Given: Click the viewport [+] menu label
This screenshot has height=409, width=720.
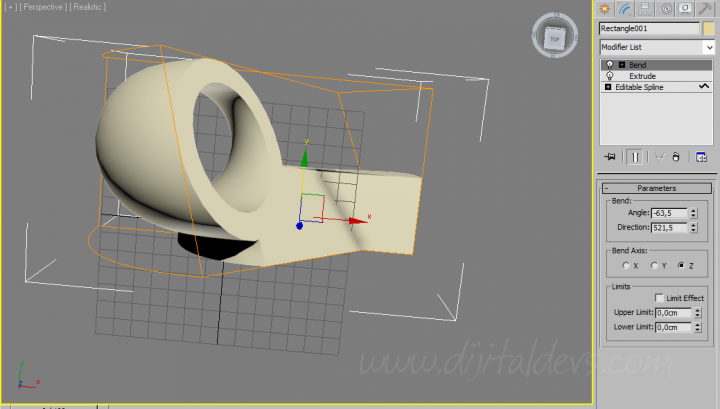Looking at the screenshot, I should click(x=11, y=7).
